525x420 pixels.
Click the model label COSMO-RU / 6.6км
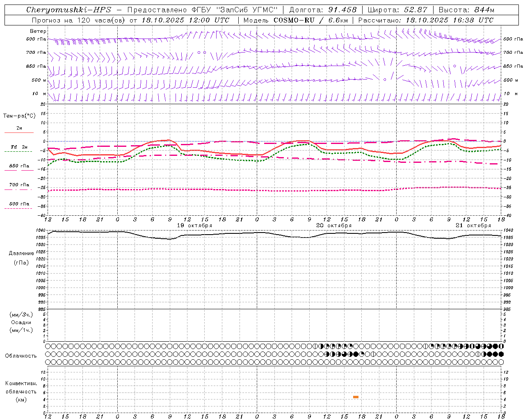click(x=311, y=20)
